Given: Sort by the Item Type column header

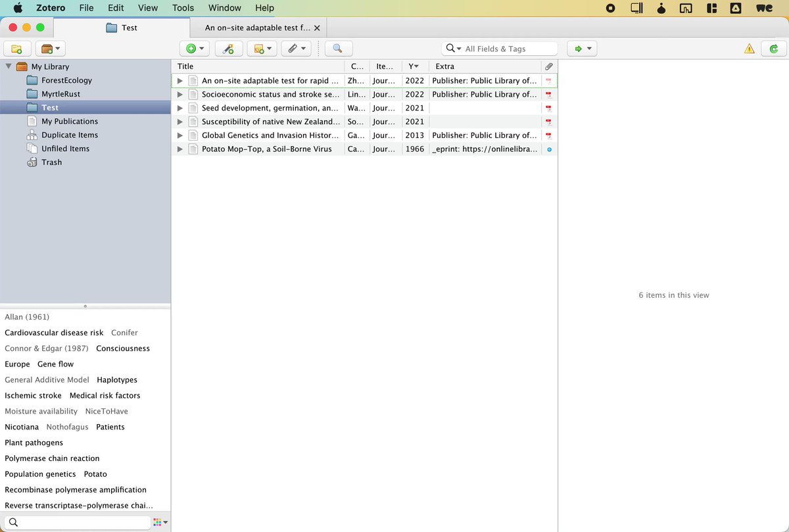Looking at the screenshot, I should (x=385, y=66).
